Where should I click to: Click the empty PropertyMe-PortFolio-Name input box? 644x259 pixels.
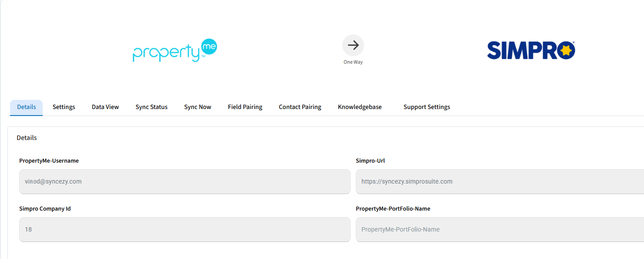pyautogui.click(x=499, y=229)
